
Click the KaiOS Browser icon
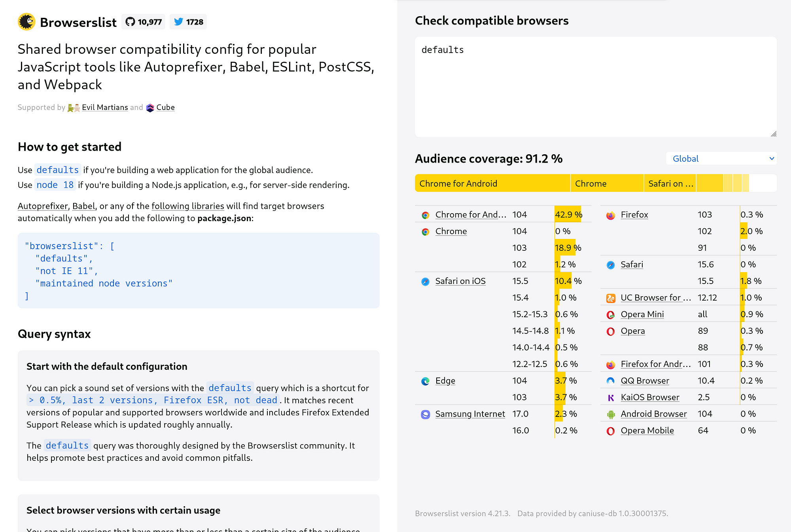point(611,398)
